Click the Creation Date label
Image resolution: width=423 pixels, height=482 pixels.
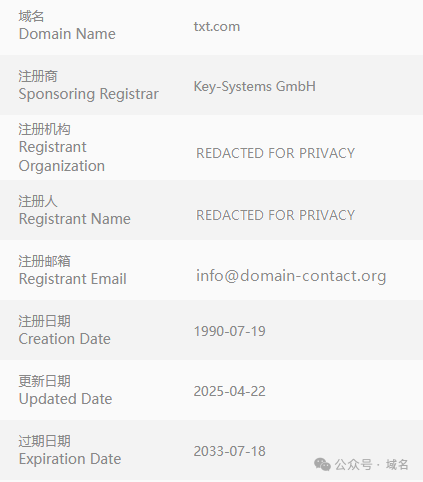(x=64, y=339)
